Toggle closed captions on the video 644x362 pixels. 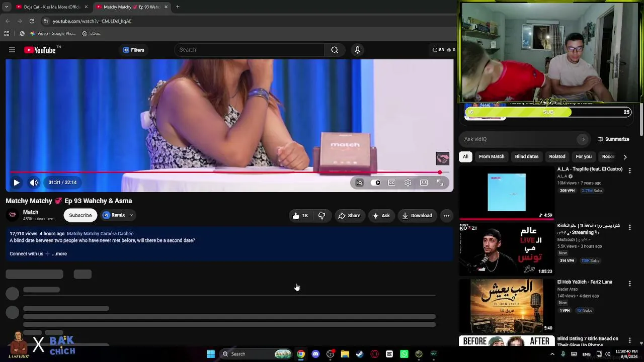(391, 183)
